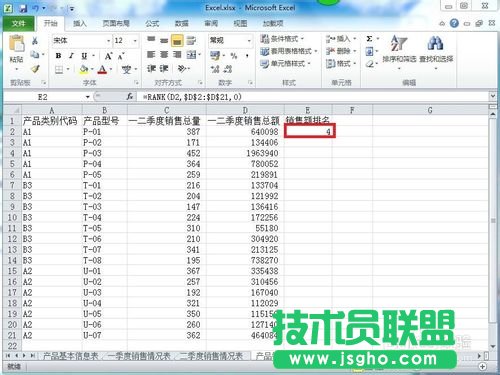Open the font size dropdown showing 12
Viewport: 500px width, 375px height.
pos(135,41)
